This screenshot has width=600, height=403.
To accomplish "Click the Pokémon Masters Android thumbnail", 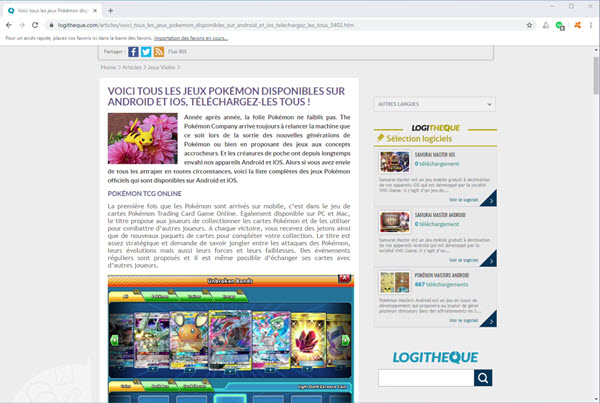I will point(395,282).
